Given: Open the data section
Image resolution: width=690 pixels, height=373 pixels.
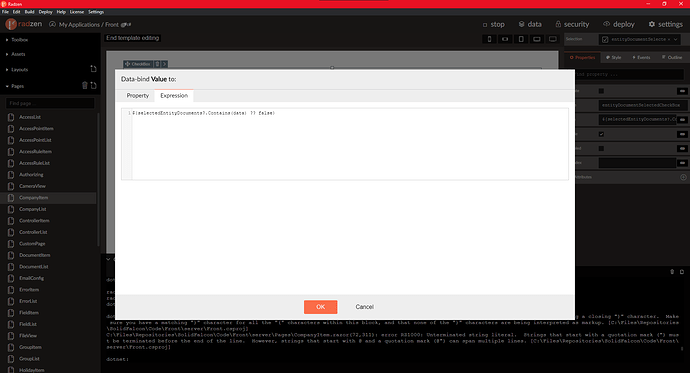Looking at the screenshot, I should [530, 24].
